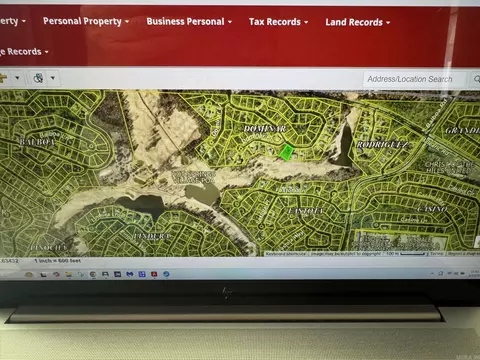Open the file explorer folder taskbar icon
The image size is (480, 360).
(x=68, y=274)
